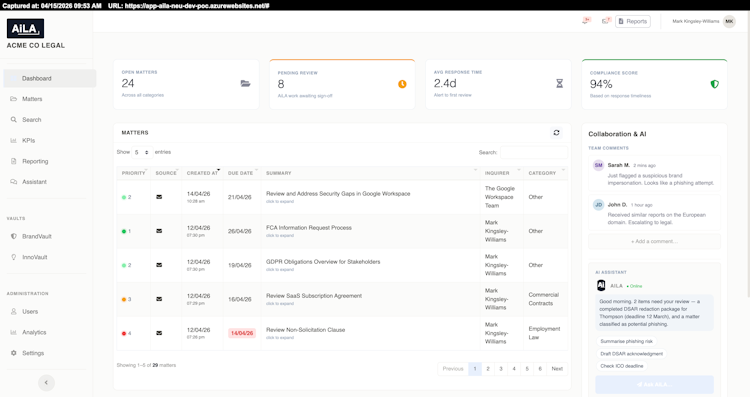Expand GDPR Obligations Overview matter

coord(280,270)
